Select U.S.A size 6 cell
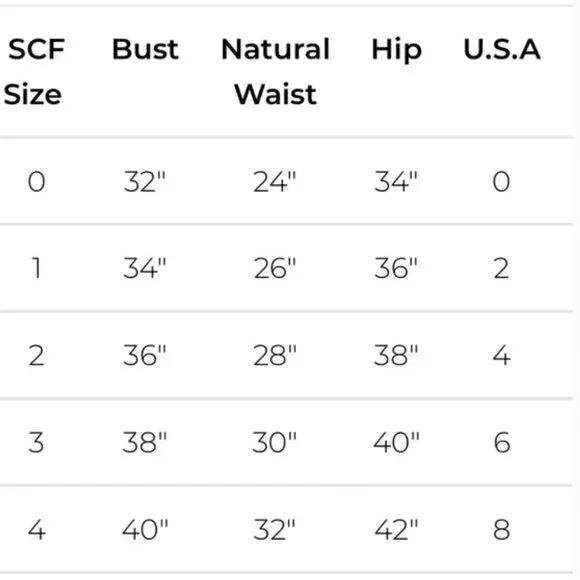580x580 pixels. [502, 442]
